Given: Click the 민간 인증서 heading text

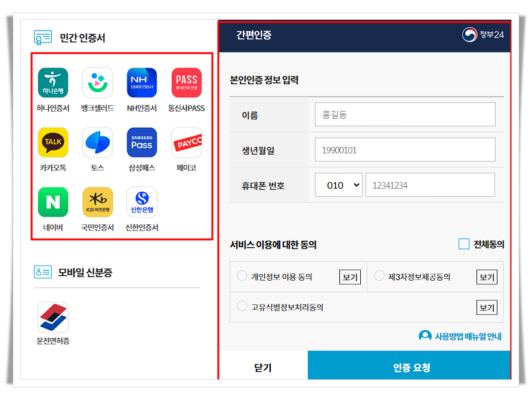Looking at the screenshot, I should coord(82,38).
